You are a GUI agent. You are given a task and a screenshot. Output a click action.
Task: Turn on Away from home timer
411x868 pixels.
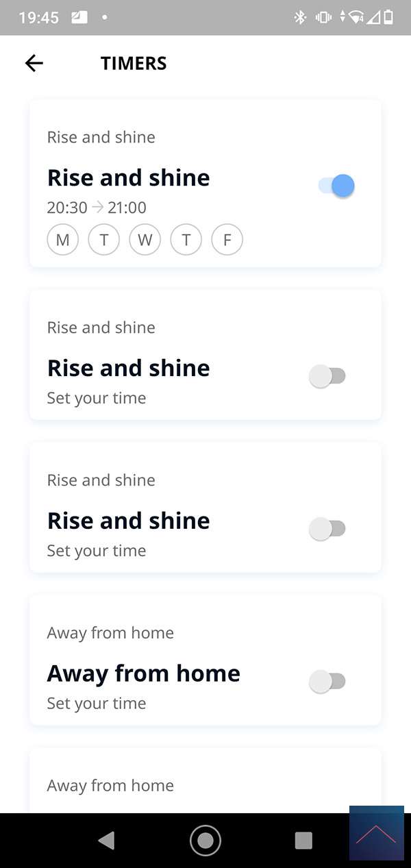327,682
